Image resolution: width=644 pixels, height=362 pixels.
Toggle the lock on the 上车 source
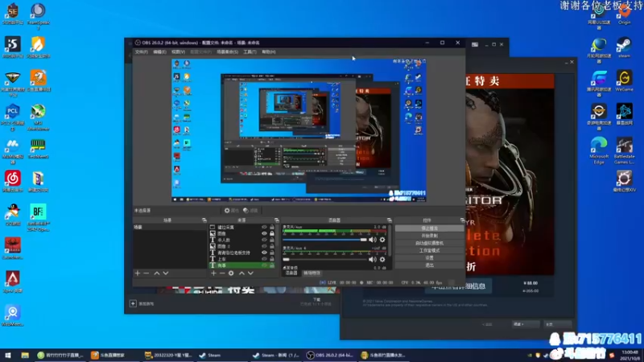[272, 259]
